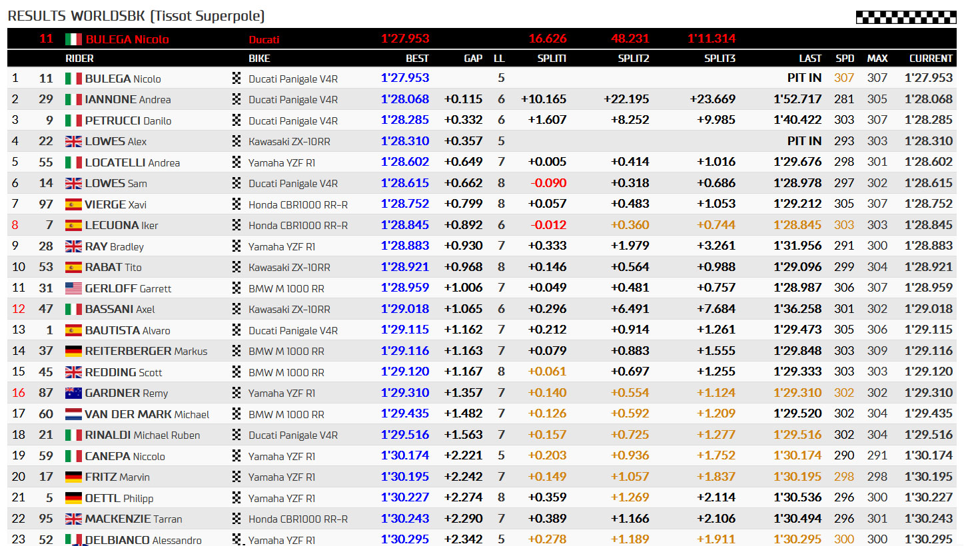Image resolution: width=980 pixels, height=546 pixels.
Task: Click Ducati label in leader header bar
Action: tap(264, 39)
